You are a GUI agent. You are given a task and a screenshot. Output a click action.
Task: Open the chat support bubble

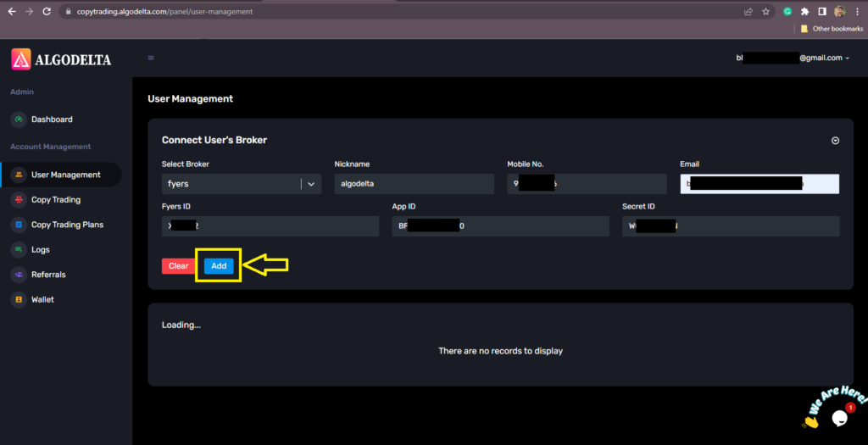pyautogui.click(x=840, y=418)
